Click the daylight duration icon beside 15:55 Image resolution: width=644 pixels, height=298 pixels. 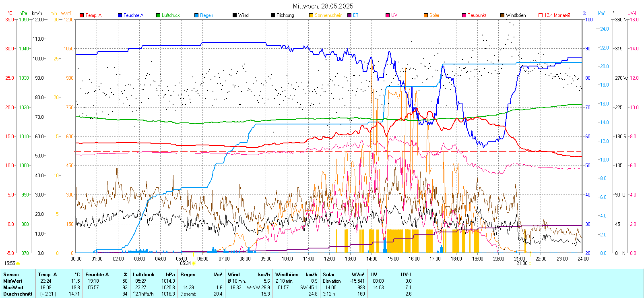18,263
